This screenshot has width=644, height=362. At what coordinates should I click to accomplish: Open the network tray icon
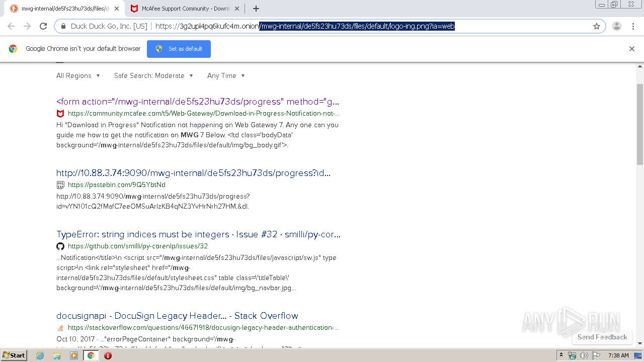tap(572, 355)
